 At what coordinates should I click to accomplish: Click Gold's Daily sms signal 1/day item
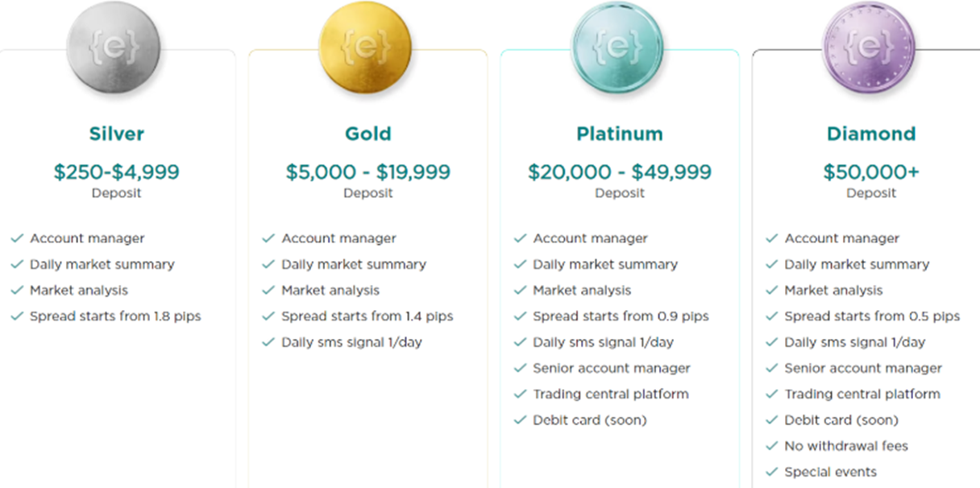tap(351, 342)
